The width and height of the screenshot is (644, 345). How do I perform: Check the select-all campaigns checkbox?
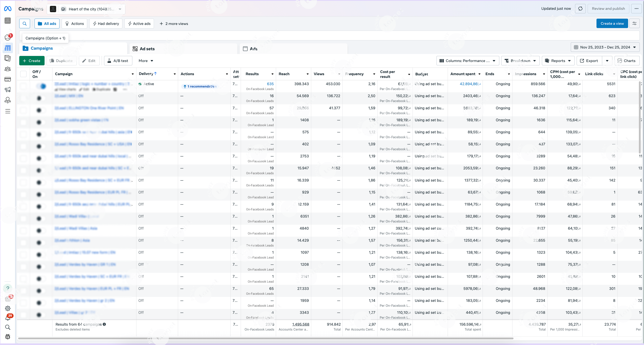pos(24,74)
